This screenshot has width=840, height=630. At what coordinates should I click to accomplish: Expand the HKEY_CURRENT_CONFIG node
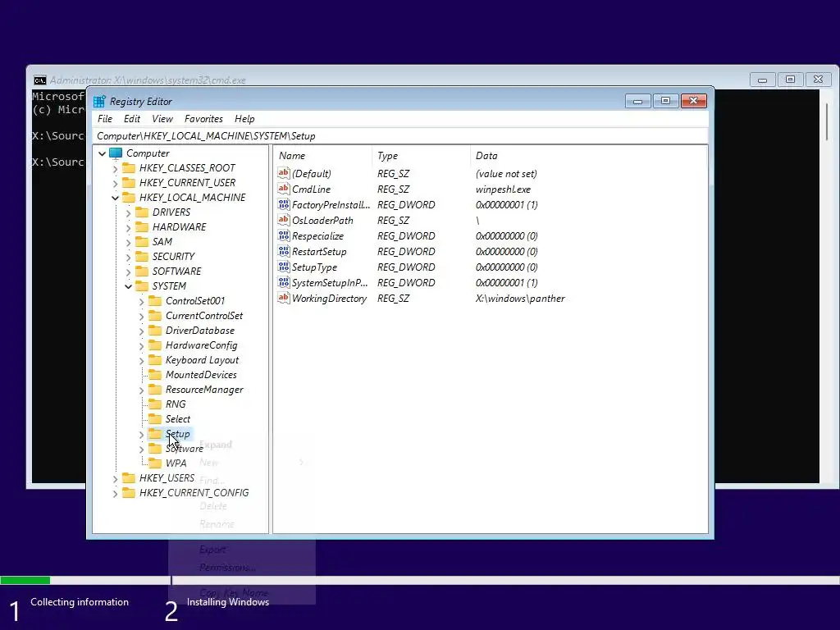[115, 493]
